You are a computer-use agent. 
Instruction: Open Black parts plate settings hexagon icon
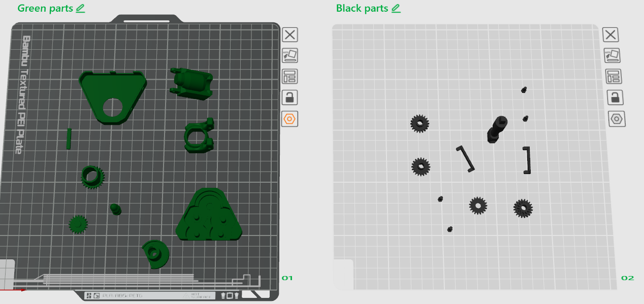coord(617,119)
